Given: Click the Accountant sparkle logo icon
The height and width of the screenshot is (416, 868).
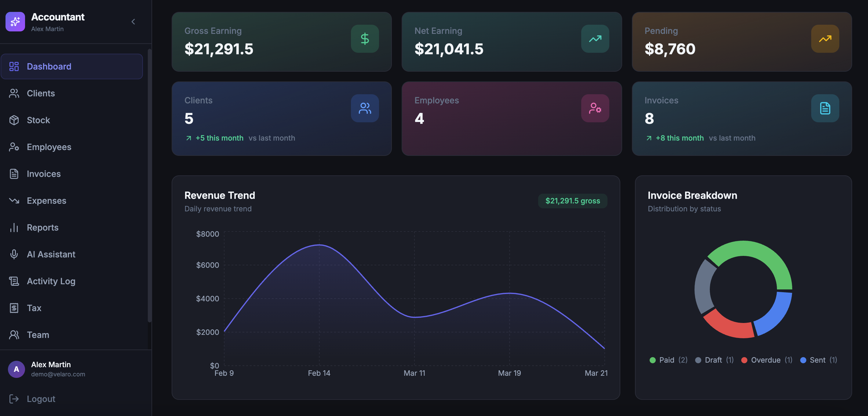Looking at the screenshot, I should pyautogui.click(x=15, y=22).
